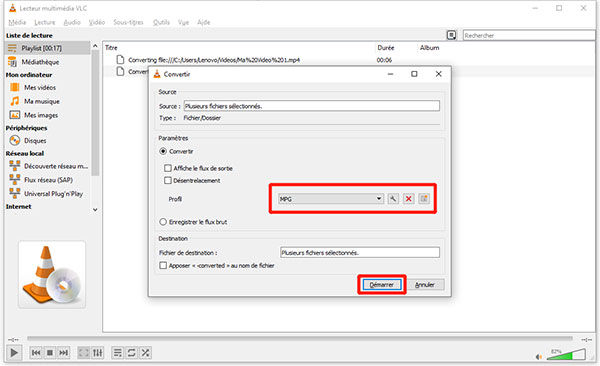Click the VLC cone album art thumbnail

tap(52, 274)
